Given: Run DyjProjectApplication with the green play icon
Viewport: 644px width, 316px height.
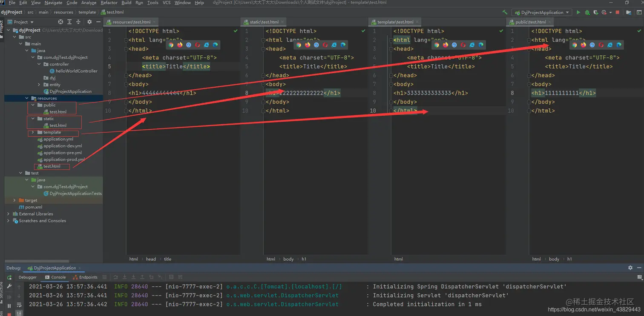Looking at the screenshot, I should [x=578, y=12].
